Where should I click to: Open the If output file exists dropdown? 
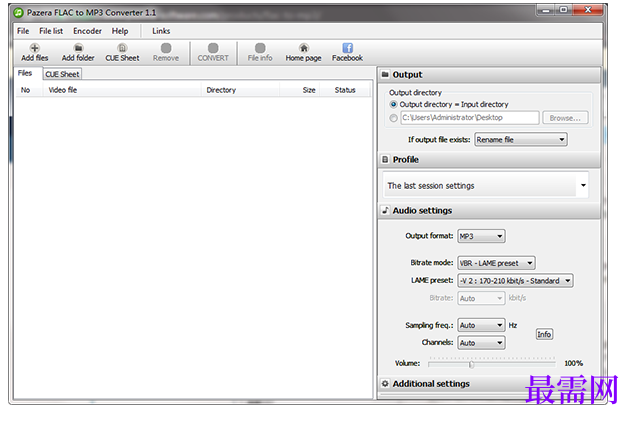[x=521, y=140]
